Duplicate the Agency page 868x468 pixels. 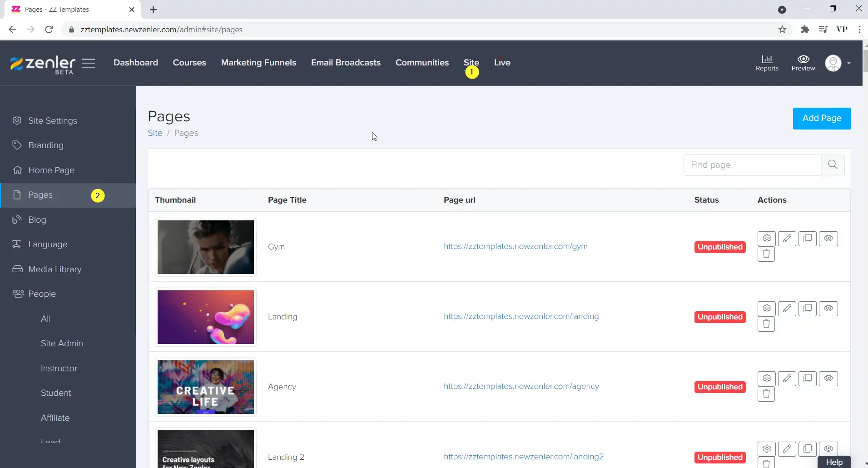pyautogui.click(x=808, y=378)
